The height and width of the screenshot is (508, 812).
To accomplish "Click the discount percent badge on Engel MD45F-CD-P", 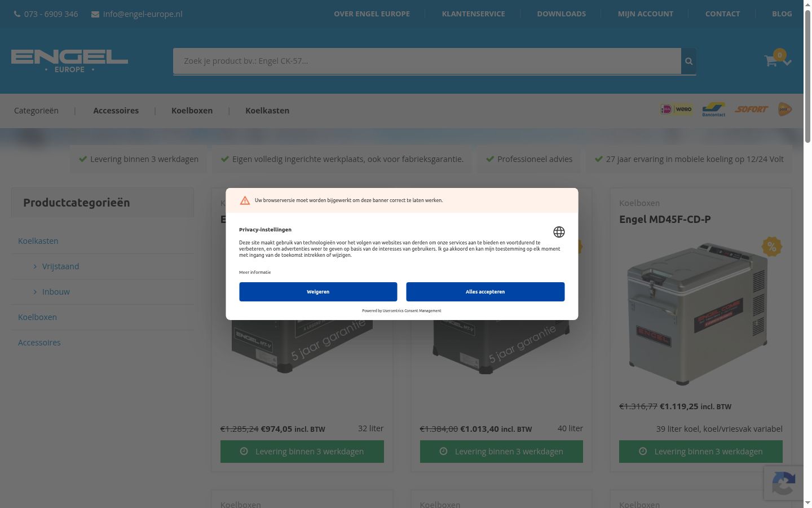I will pos(771,247).
